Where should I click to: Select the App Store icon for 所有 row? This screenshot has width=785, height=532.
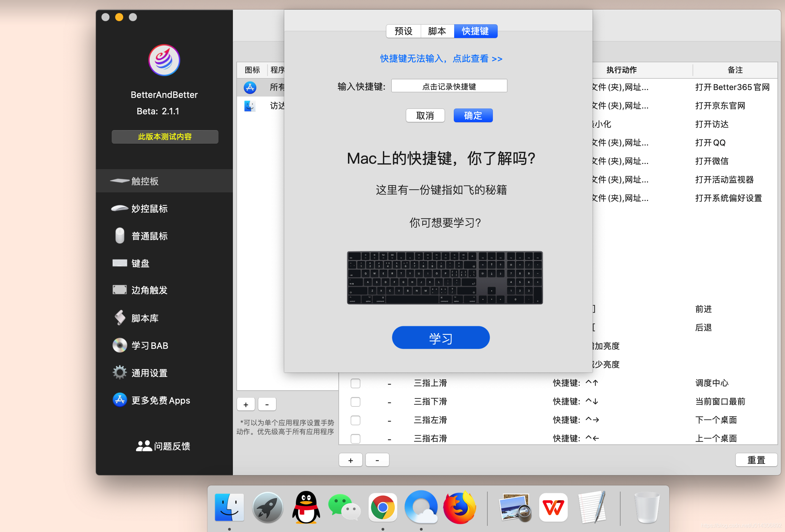pyautogui.click(x=250, y=87)
